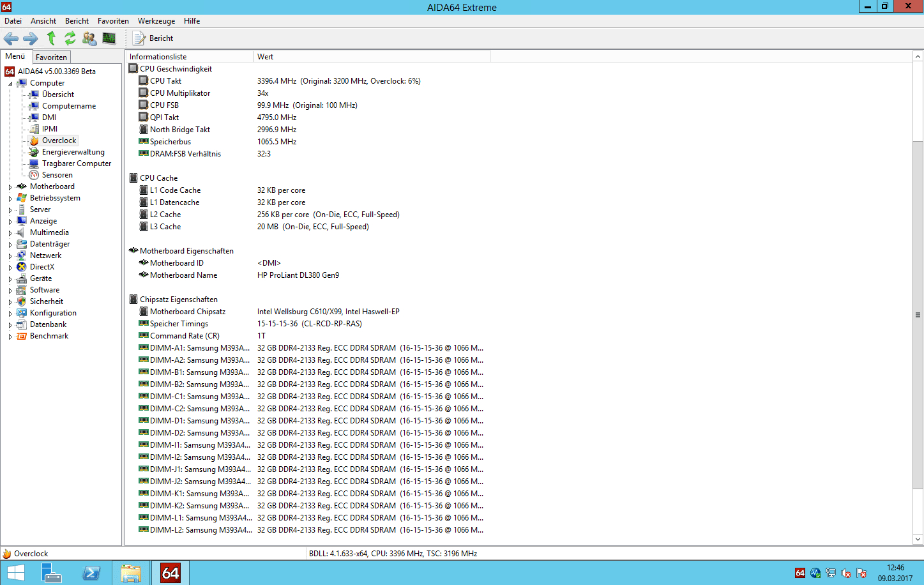Expand the Motherboard tree node
924x585 pixels.
(10, 187)
